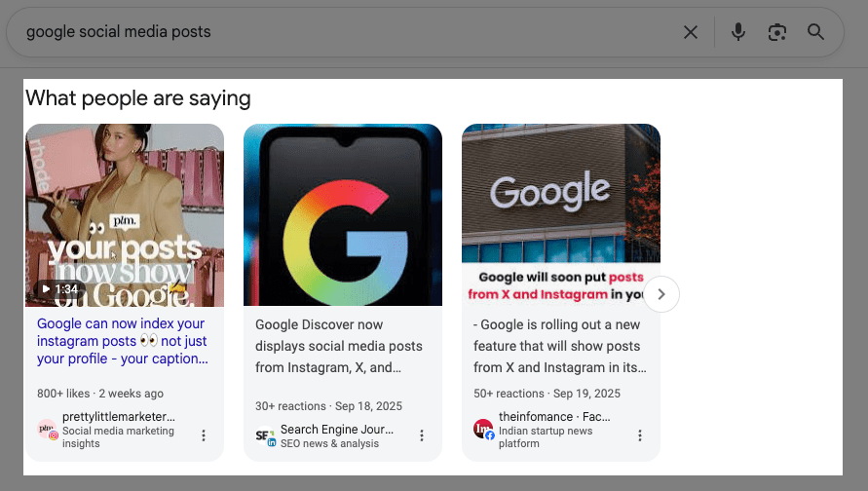Click the theinfomance profile avatar
Viewport: 868px width, 491px height.
[483, 430]
